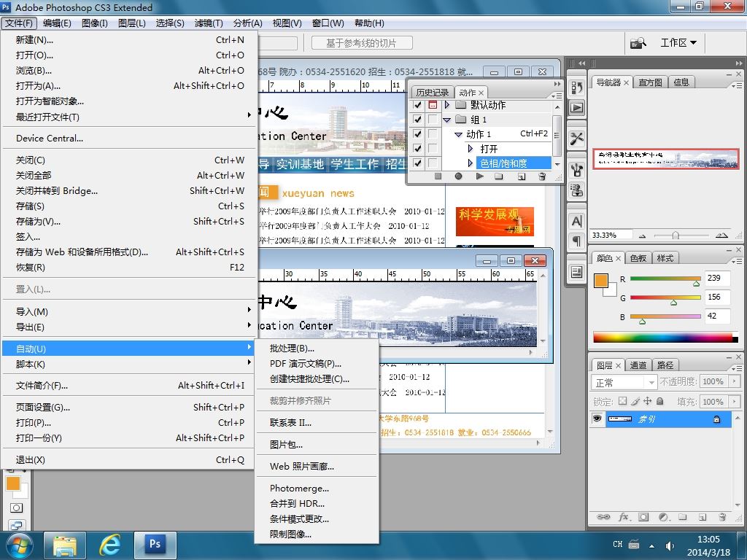Collapse the 组 1 action group
Screen dimensions: 747x560
coord(447,120)
